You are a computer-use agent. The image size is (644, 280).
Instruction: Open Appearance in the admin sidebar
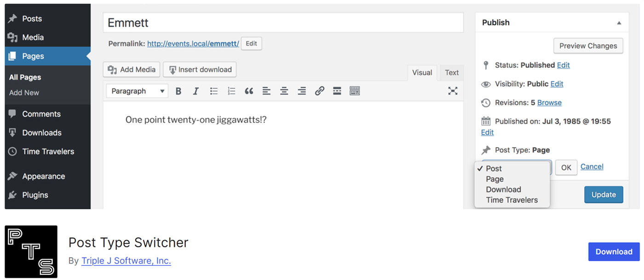point(43,176)
